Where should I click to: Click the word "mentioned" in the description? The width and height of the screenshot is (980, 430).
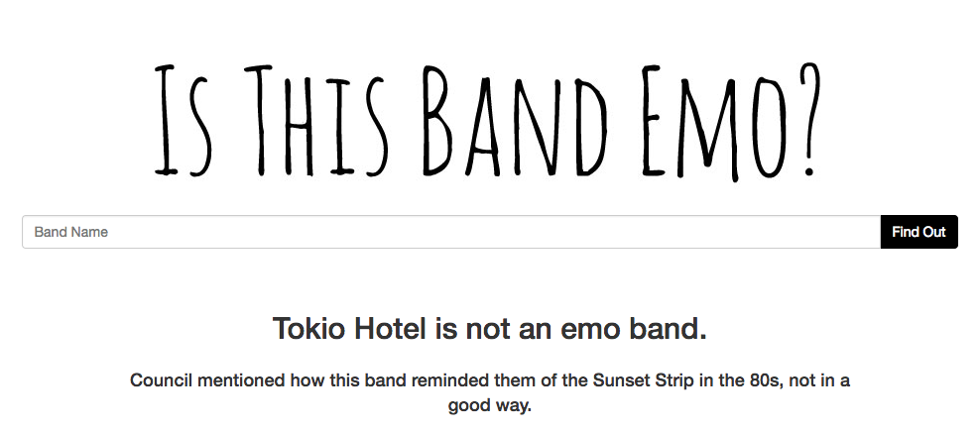tap(240, 380)
